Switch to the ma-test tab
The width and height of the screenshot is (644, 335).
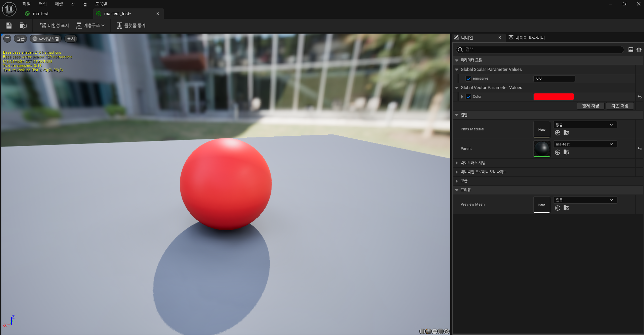point(41,14)
